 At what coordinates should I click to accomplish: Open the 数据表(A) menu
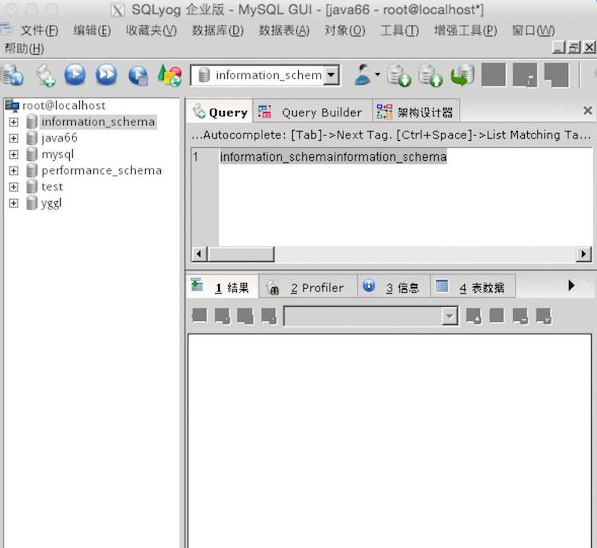coord(284,30)
